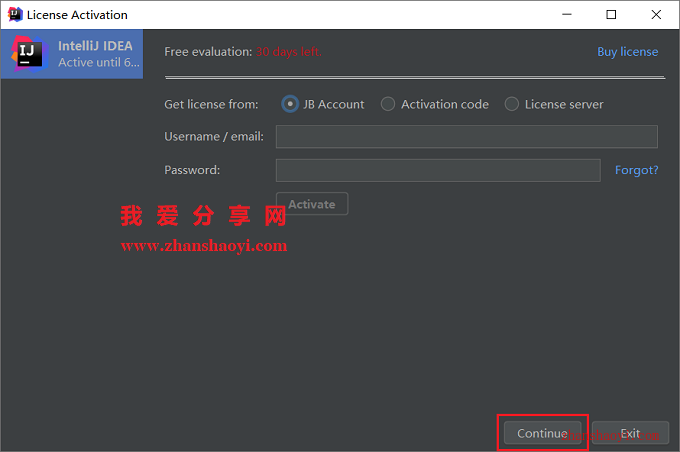The image size is (680, 452).
Task: Click the License Activation title bar app icon
Action: click(15, 14)
